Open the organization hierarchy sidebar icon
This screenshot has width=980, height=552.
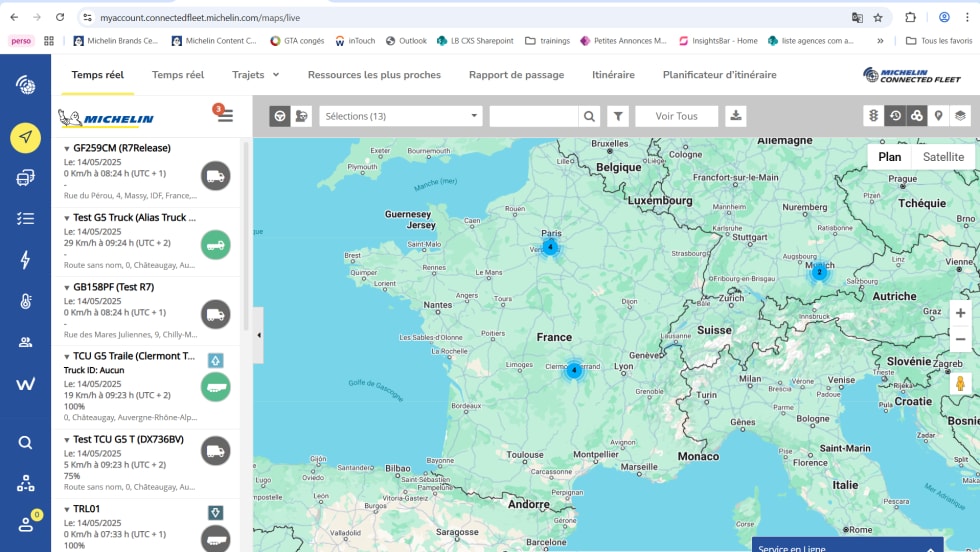coord(25,483)
